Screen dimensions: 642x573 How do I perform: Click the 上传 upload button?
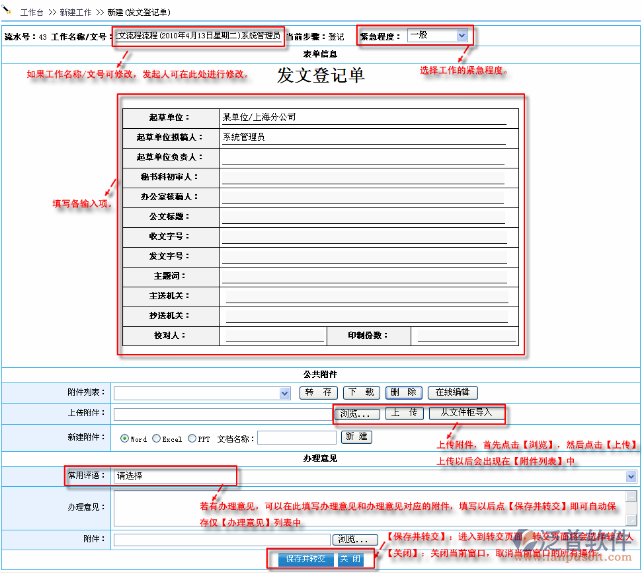pos(404,413)
